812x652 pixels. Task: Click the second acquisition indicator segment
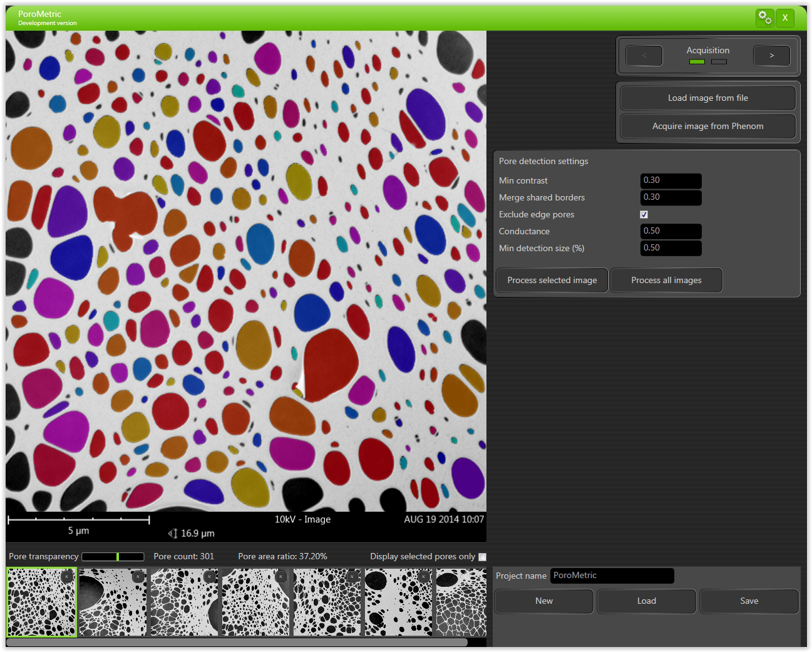tap(719, 61)
